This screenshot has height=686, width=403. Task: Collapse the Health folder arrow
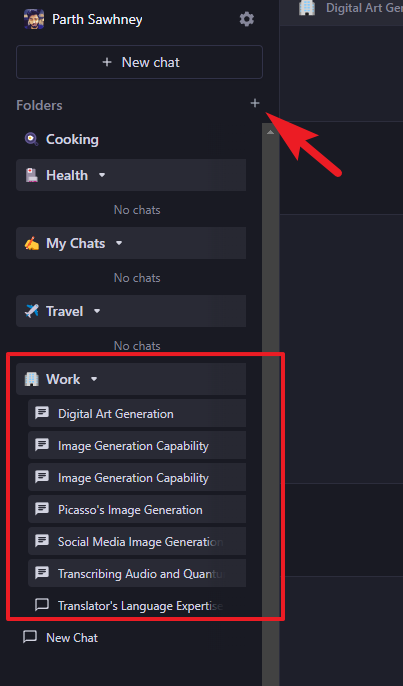(x=102, y=175)
